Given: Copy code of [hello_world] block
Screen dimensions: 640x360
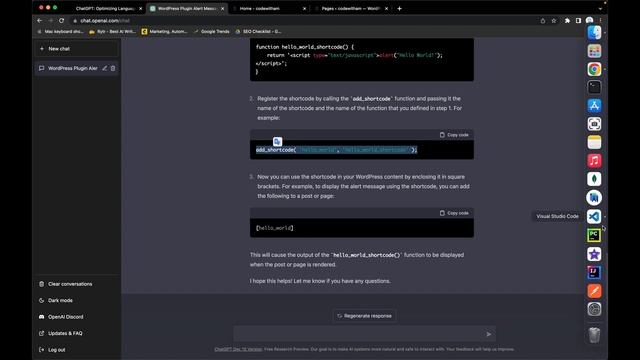Looking at the screenshot, I should click(x=454, y=213).
